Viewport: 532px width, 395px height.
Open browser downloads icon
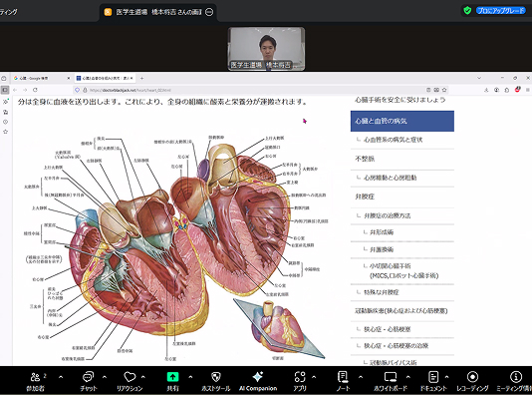click(x=486, y=90)
